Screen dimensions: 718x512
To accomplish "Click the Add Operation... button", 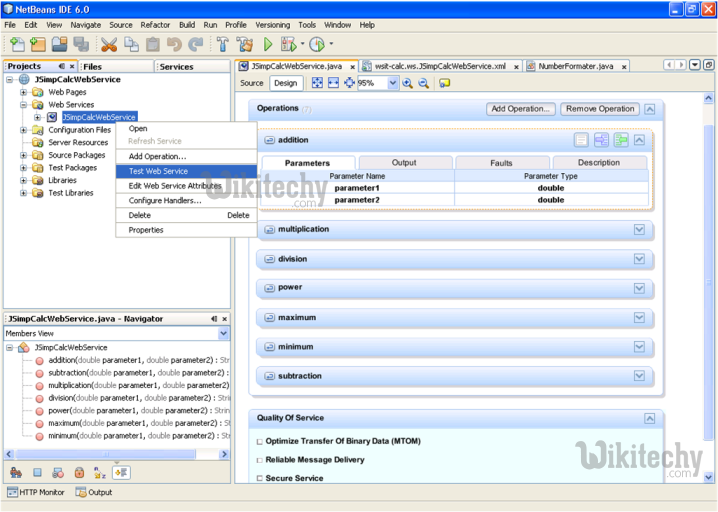I will pyautogui.click(x=521, y=109).
